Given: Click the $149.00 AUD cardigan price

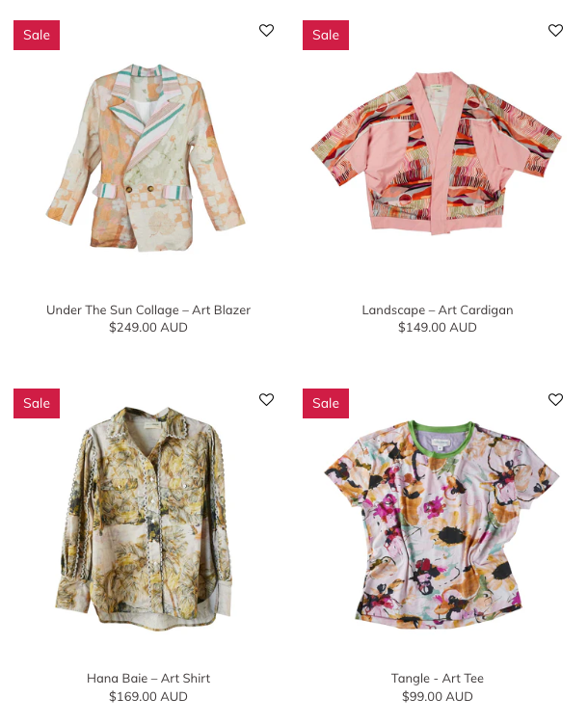Looking at the screenshot, I should (438, 328).
